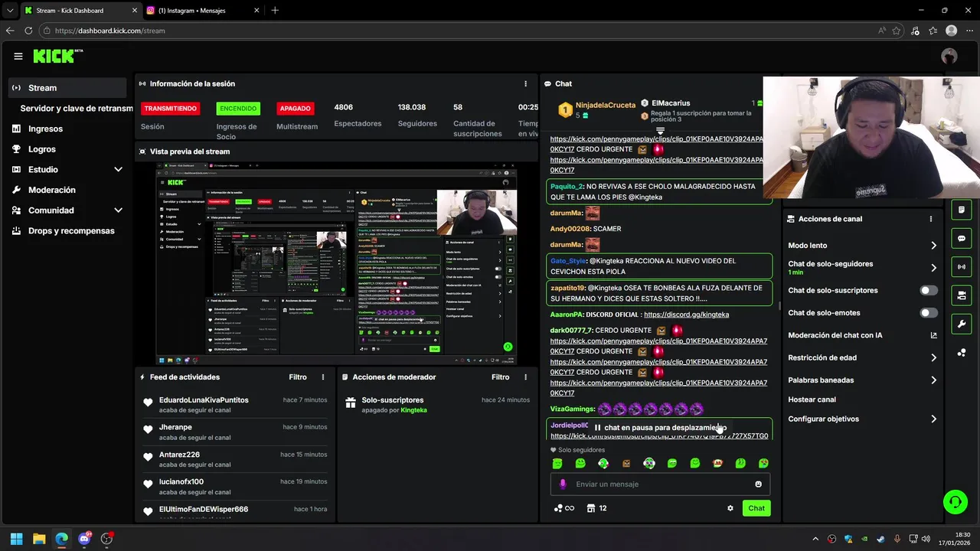Viewport: 980px width, 551px height.
Task: Open Moderación del chat con IA external link
Action: 933,335
